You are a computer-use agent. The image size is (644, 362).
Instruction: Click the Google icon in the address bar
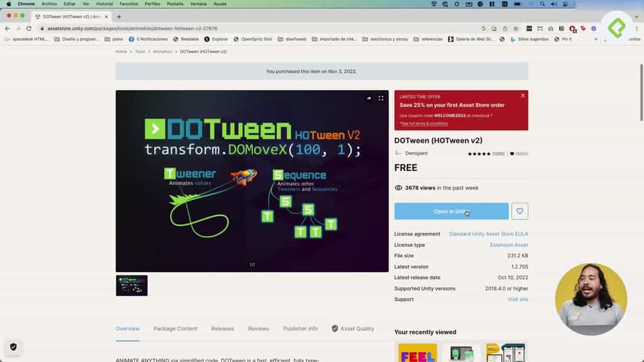(484, 28)
